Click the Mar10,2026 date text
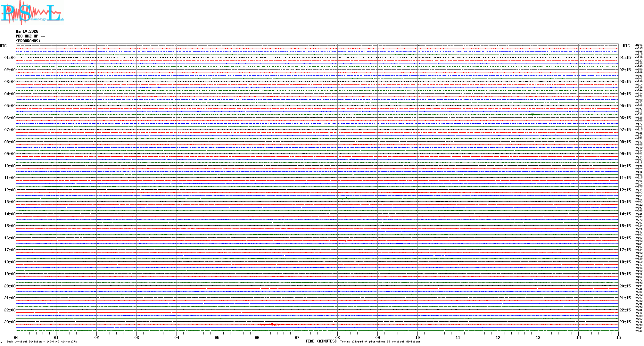Screen dimensions: 644x346 [x=27, y=31]
